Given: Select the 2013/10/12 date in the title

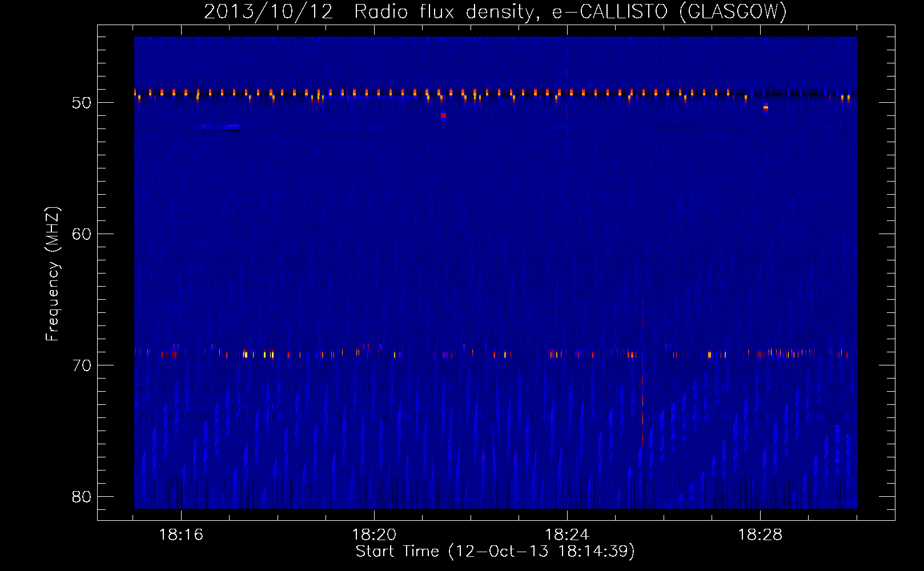Looking at the screenshot, I should tap(268, 12).
